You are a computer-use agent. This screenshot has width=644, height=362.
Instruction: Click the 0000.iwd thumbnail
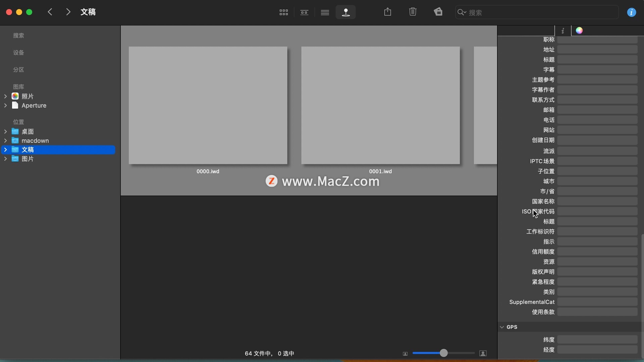coord(208,105)
